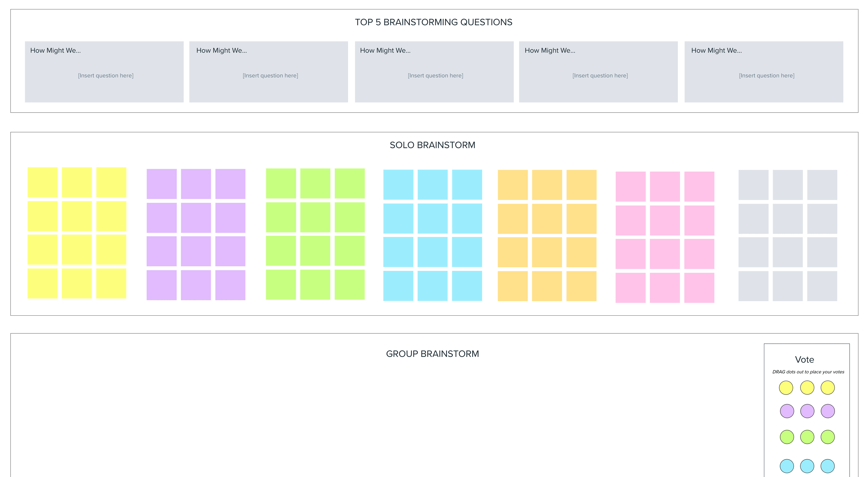Select the bottom-right yellow sticky note
The height and width of the screenshot is (477, 868).
(x=111, y=283)
